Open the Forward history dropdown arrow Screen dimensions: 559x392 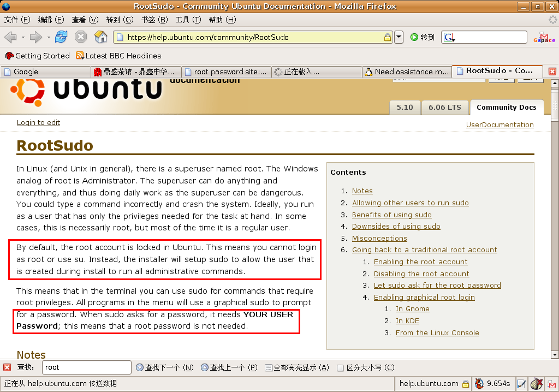coord(49,37)
